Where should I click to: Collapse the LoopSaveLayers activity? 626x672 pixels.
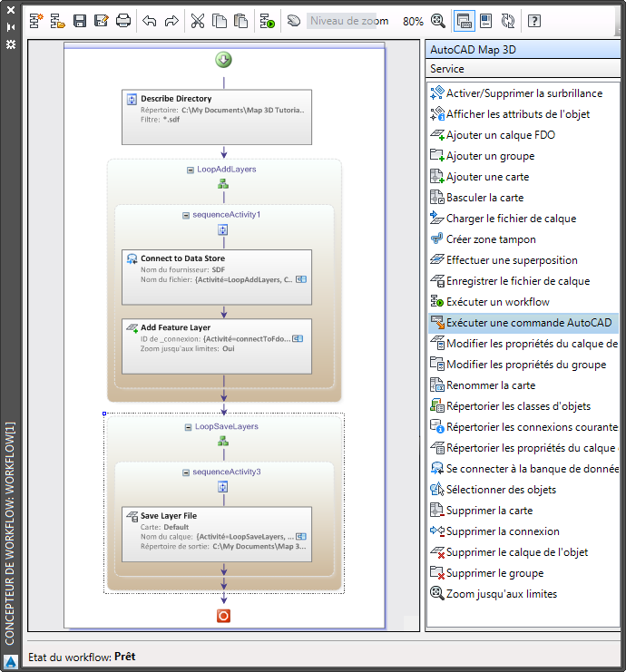(188, 427)
